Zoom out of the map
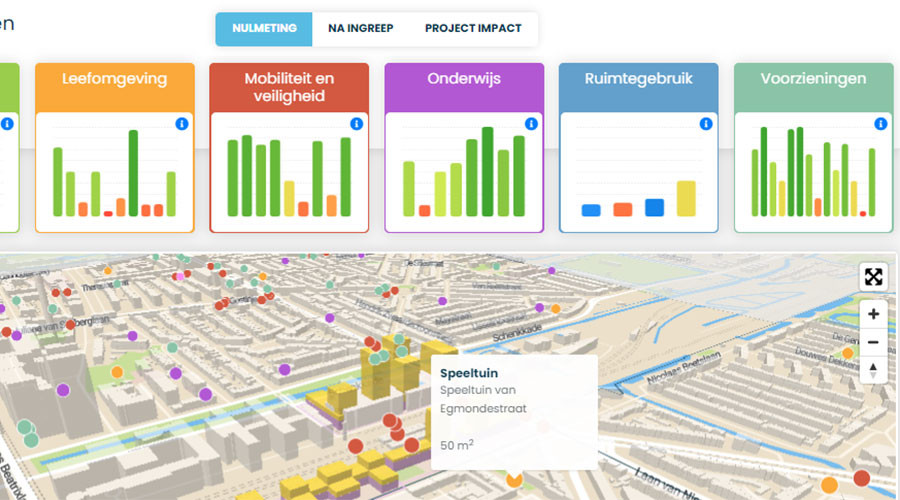The image size is (900, 500). click(x=874, y=342)
